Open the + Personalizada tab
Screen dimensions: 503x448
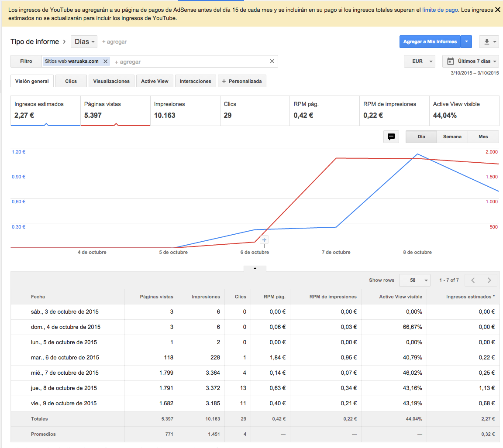(242, 81)
